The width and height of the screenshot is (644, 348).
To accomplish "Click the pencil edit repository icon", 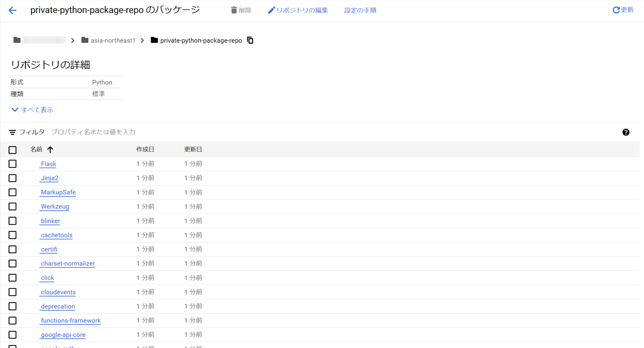I will (x=271, y=10).
